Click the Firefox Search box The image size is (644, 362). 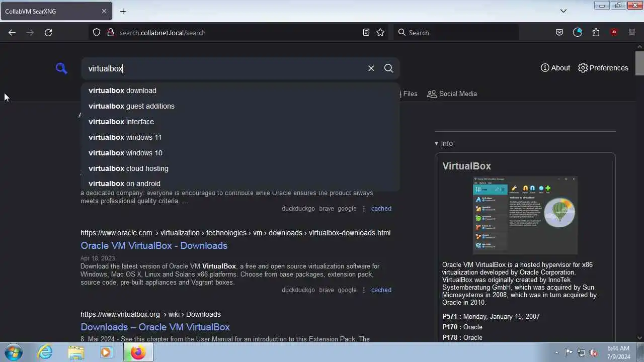click(x=455, y=33)
